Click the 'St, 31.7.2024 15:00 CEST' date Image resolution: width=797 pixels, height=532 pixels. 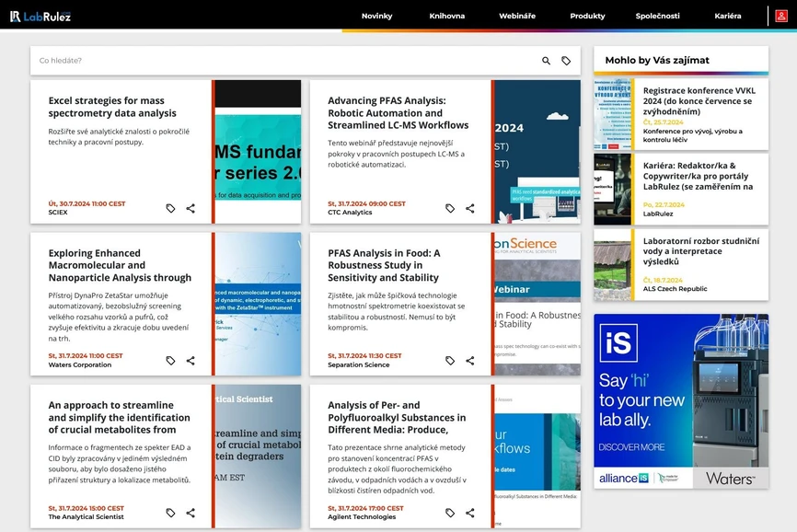click(x=86, y=508)
